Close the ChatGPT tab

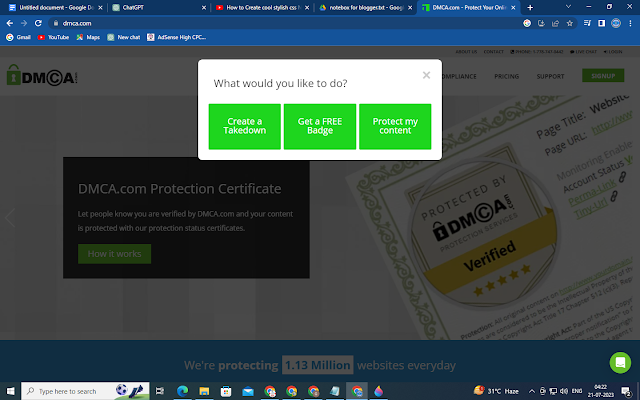204,7
